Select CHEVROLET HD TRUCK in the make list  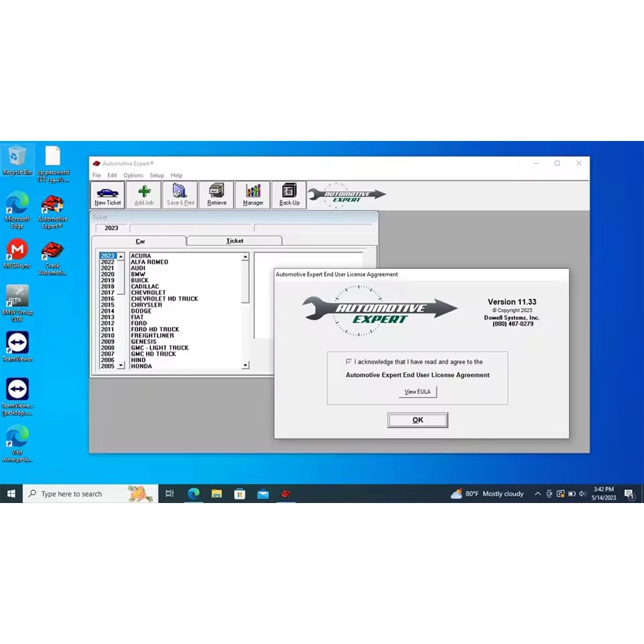click(x=165, y=298)
